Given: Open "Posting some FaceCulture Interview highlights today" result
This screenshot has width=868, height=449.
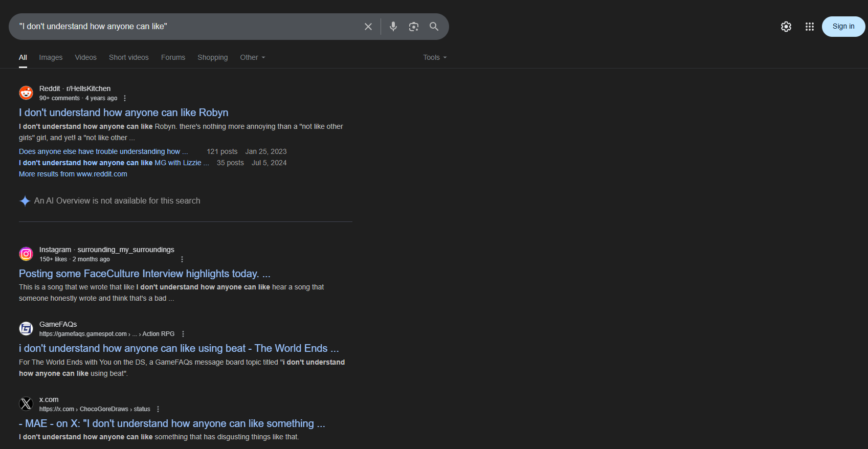Looking at the screenshot, I should [145, 274].
